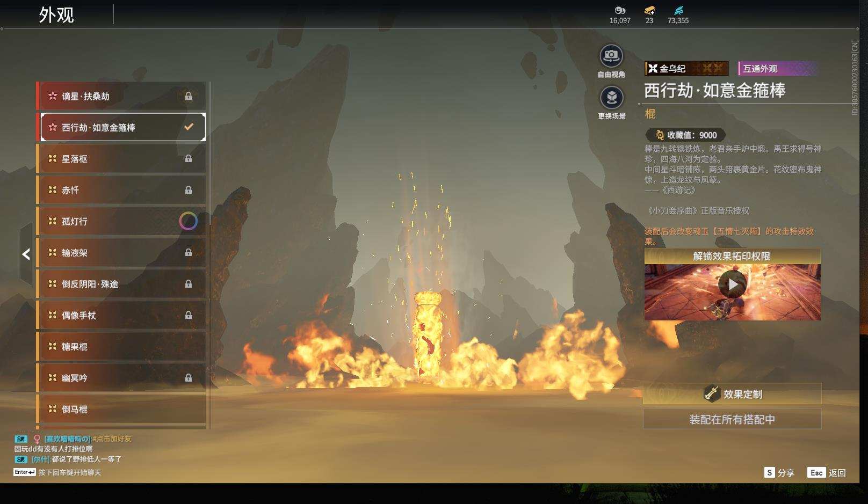Screen dimensions: 868x504
Task: Click the female symbol icon in chat
Action: (x=37, y=439)
